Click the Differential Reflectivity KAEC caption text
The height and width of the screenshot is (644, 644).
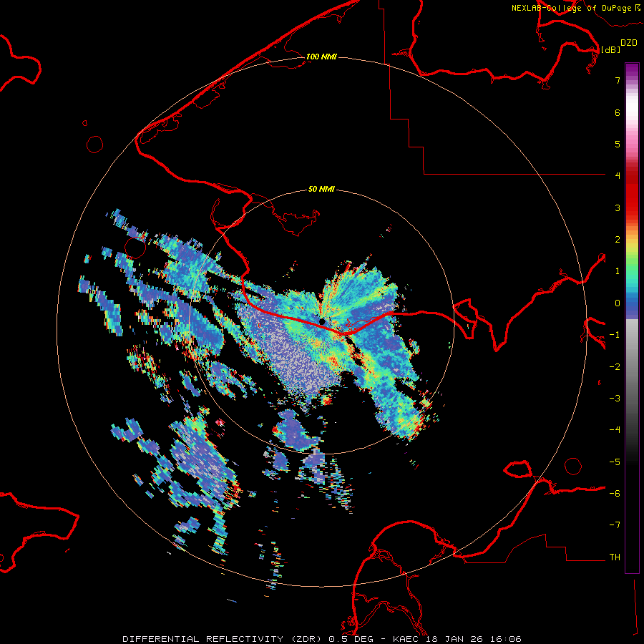coord(322,639)
